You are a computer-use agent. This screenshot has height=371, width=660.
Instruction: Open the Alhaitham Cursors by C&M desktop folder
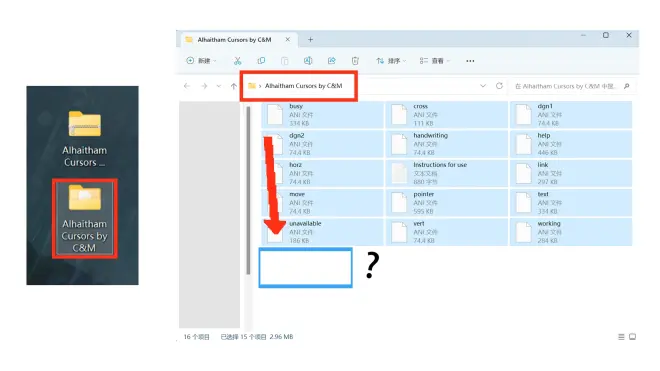click(x=84, y=218)
